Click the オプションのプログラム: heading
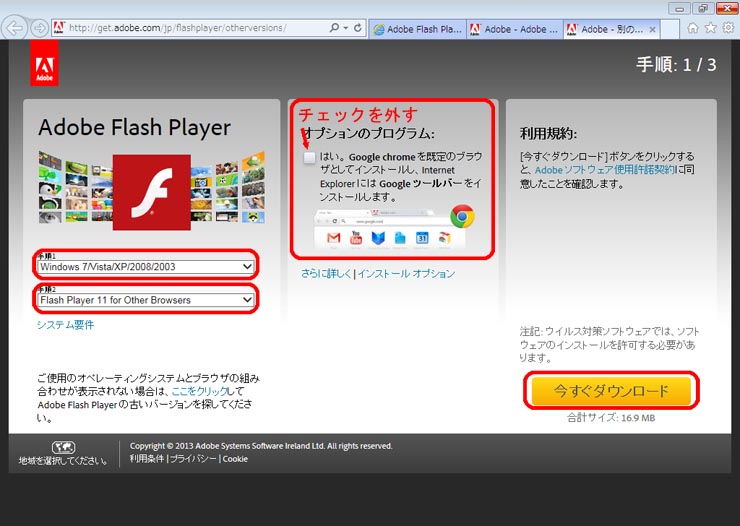Viewport: 740px width, 526px height. click(x=369, y=134)
